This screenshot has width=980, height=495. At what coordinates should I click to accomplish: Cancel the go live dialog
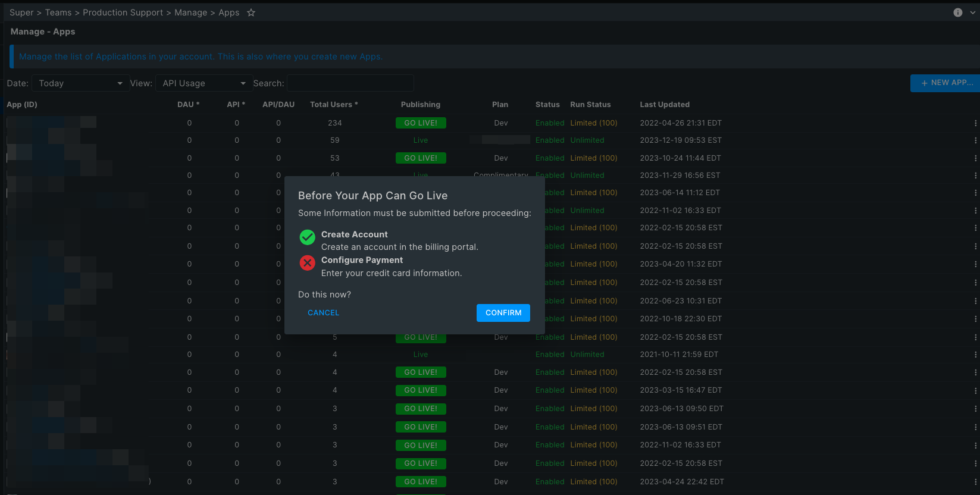point(323,313)
